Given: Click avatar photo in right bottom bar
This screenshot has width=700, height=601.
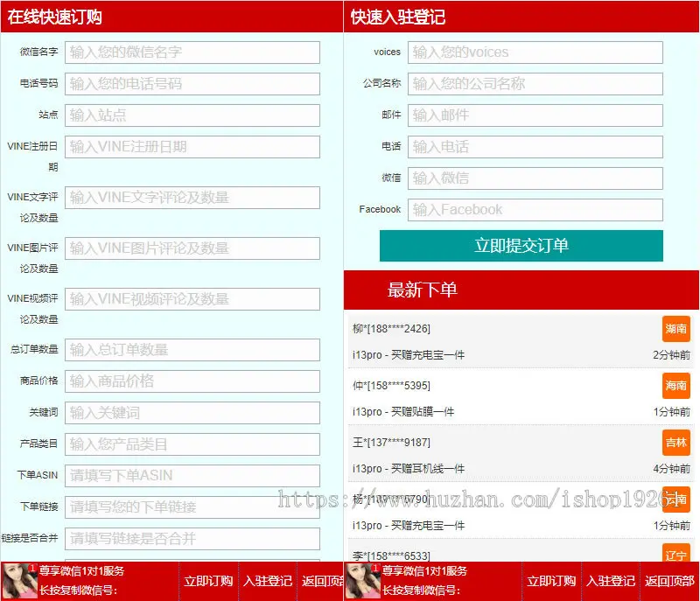Looking at the screenshot, I should pos(362,581).
